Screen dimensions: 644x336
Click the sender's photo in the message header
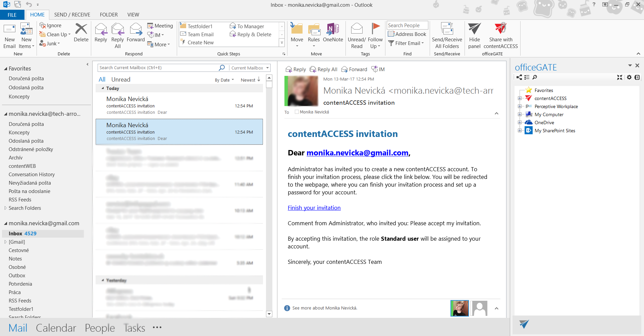pyautogui.click(x=301, y=91)
